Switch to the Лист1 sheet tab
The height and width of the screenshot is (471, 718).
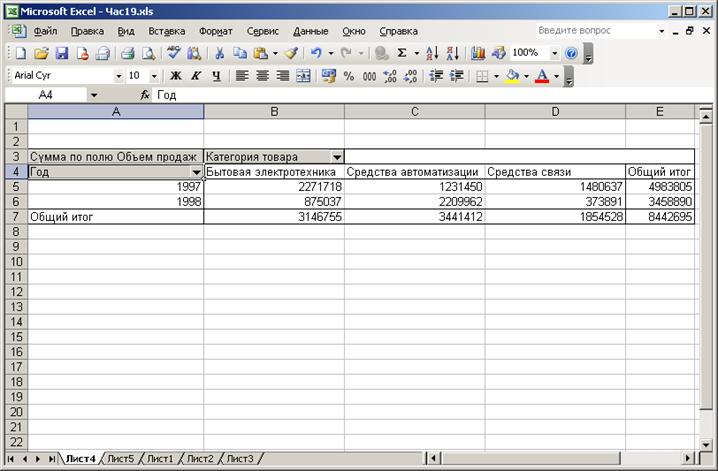pyautogui.click(x=160, y=458)
